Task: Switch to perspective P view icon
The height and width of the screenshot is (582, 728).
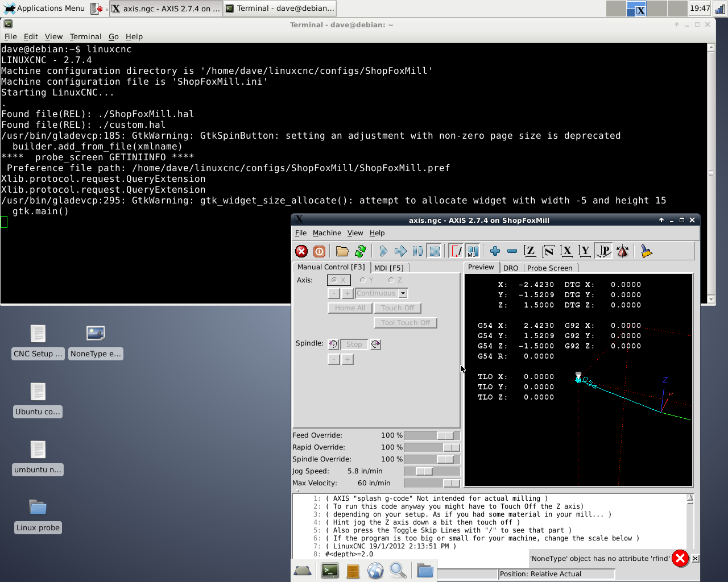Action: point(603,251)
